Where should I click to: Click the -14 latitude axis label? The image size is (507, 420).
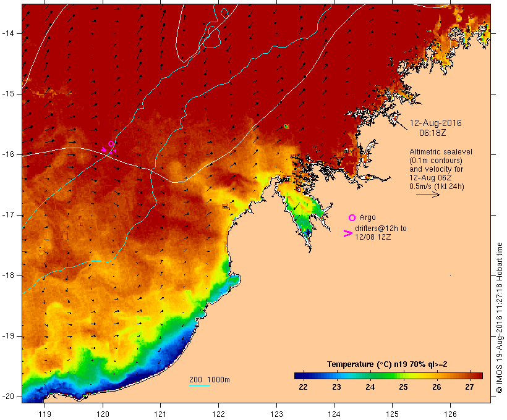point(8,33)
